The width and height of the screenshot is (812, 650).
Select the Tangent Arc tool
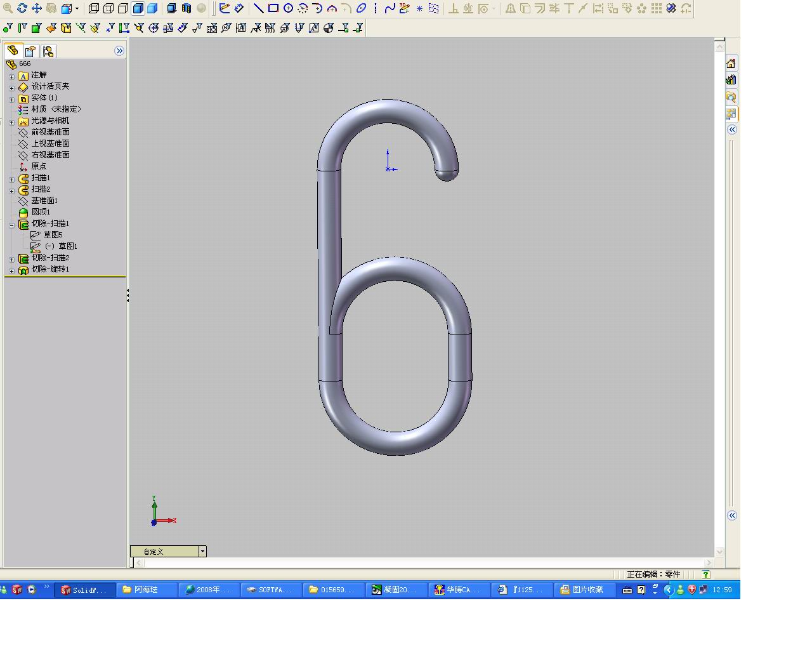[x=317, y=8]
